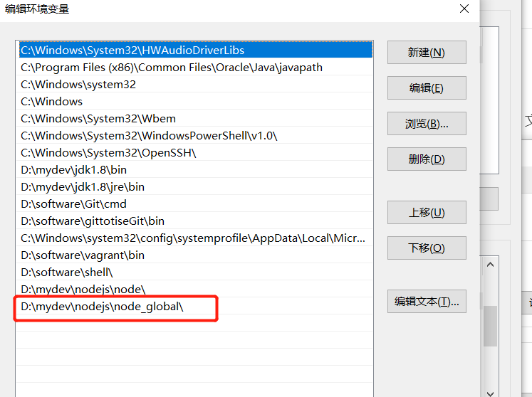This screenshot has width=532, height=397.
Task: Open the 浏览(B)... browse button
Action: click(x=427, y=123)
